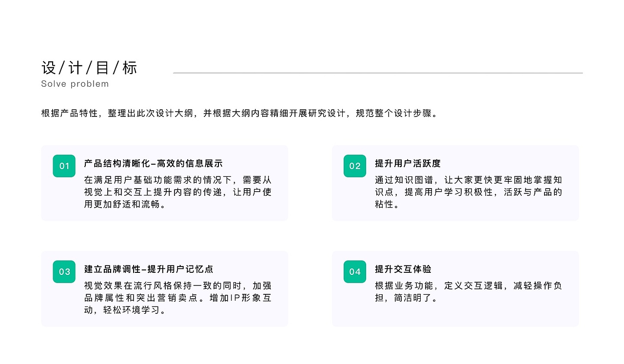Click the horizontal divider line near the title
The height and width of the screenshot is (364, 624).
(378, 73)
